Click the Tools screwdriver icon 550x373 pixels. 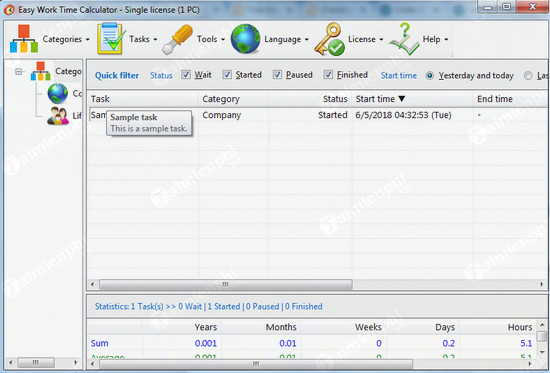click(x=178, y=40)
